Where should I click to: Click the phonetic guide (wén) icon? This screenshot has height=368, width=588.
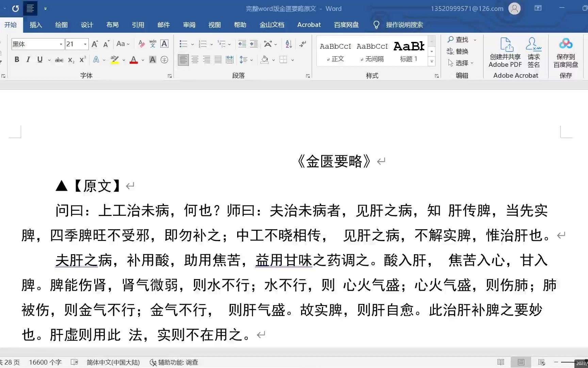pyautogui.click(x=153, y=44)
